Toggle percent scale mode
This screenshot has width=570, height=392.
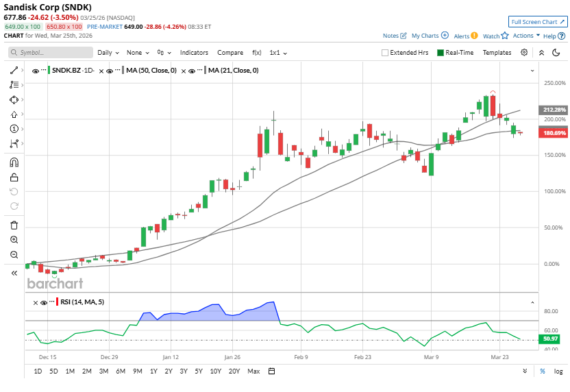(543, 371)
